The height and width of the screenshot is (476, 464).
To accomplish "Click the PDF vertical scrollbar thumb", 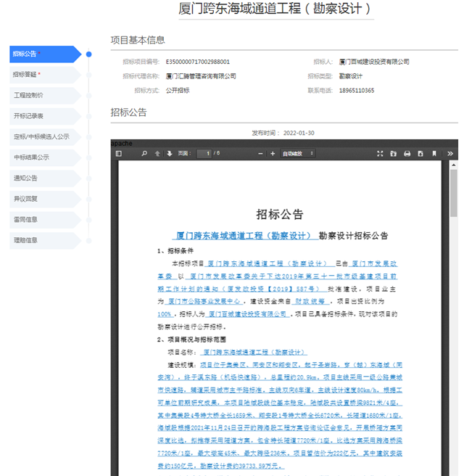I will (x=454, y=193).
